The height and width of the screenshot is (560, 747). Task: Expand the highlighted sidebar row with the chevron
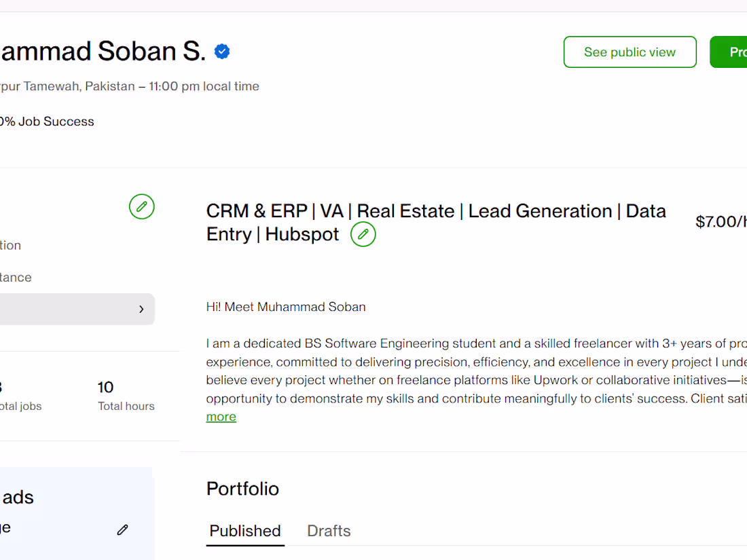pos(141,310)
